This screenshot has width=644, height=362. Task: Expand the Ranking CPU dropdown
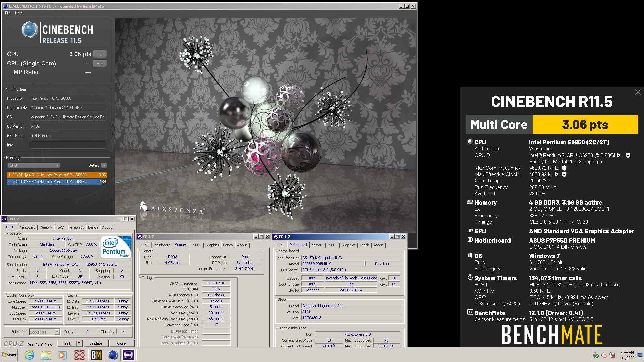coord(34,165)
